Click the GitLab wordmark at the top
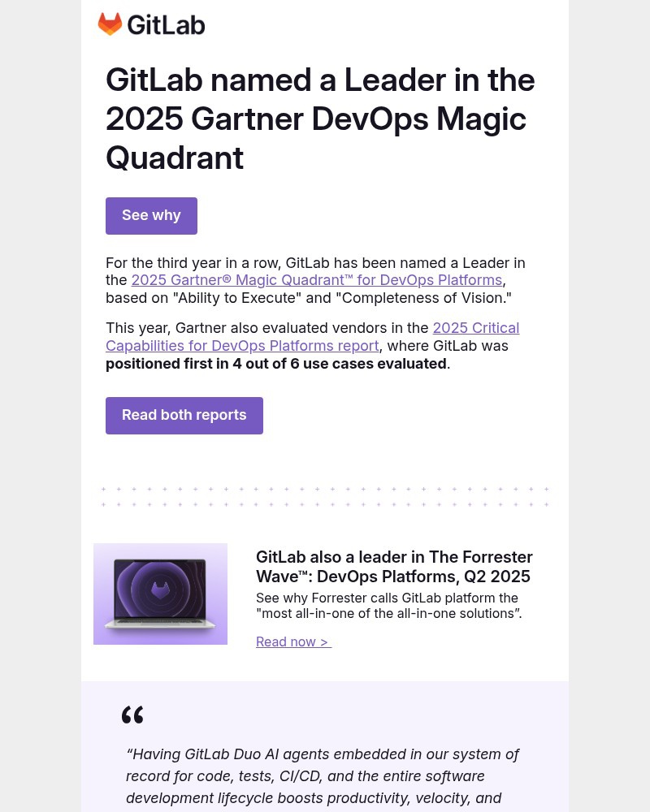The image size is (650, 812). click(167, 24)
